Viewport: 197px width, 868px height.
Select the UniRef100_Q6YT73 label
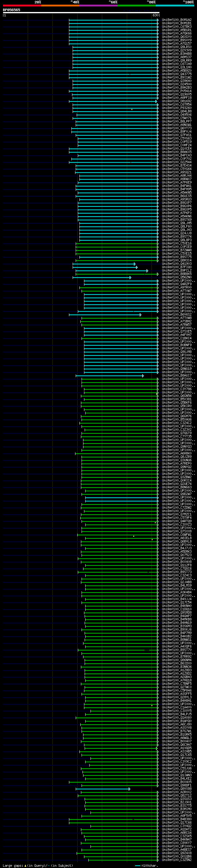pyautogui.click(x=177, y=128)
